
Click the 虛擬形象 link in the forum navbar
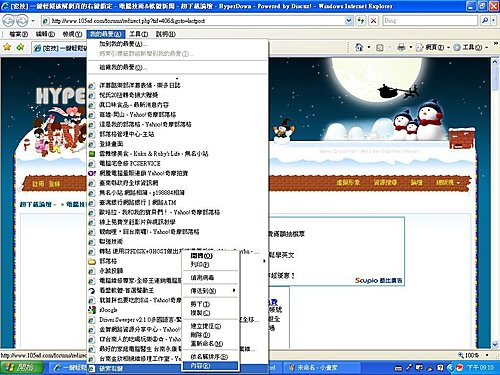[x=348, y=182]
